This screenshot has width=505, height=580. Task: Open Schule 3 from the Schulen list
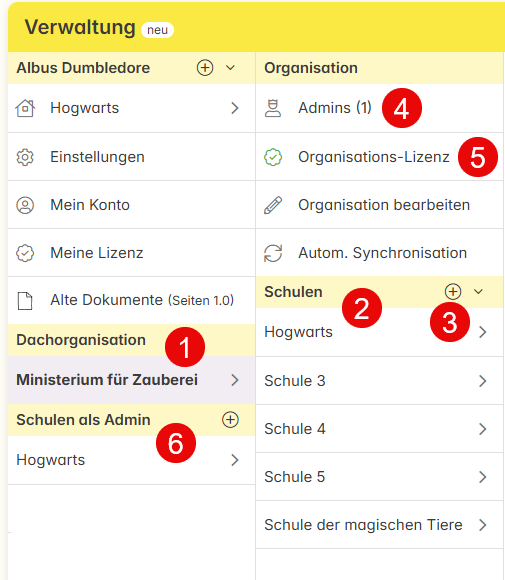click(379, 381)
